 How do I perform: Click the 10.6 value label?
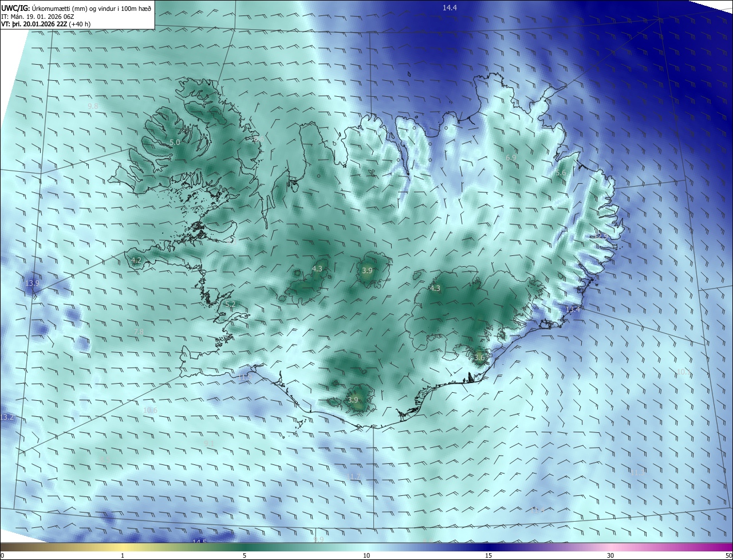tap(150, 411)
